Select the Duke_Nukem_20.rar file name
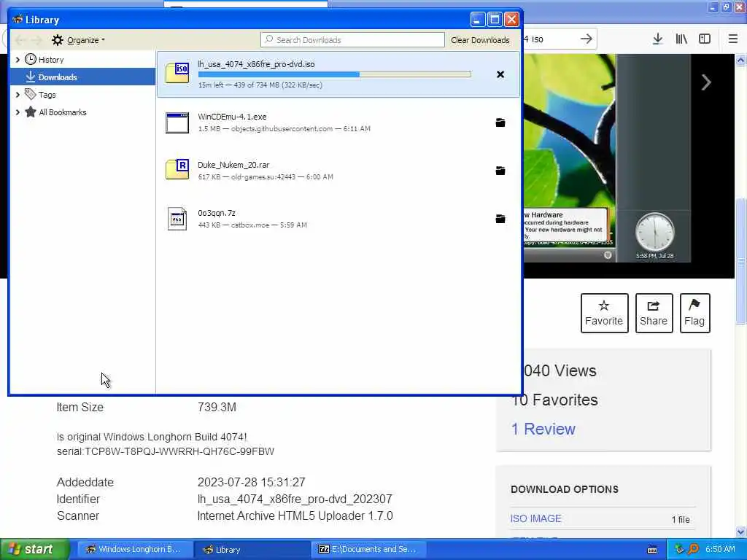 tap(233, 165)
